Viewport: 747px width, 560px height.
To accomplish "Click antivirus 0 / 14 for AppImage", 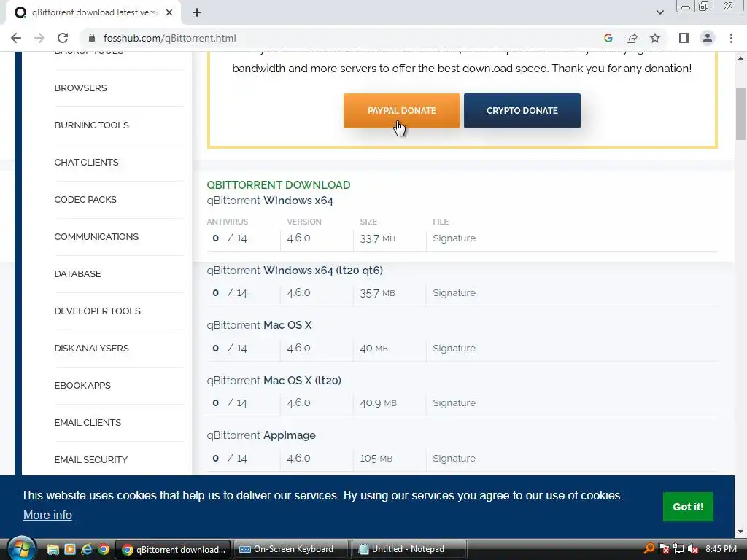I will click(230, 458).
